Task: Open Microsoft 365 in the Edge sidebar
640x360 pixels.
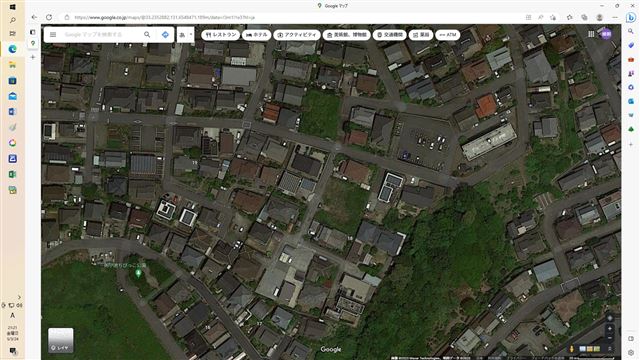Action: tap(631, 87)
